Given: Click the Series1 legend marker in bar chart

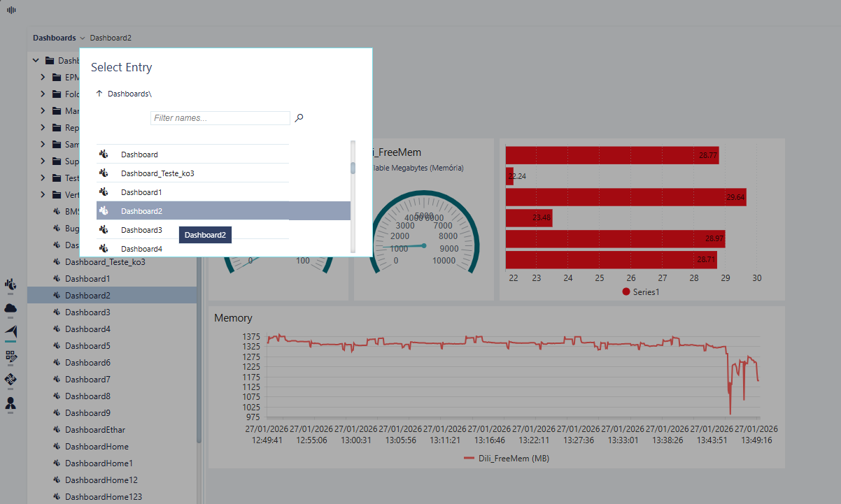Looking at the screenshot, I should pos(626,291).
